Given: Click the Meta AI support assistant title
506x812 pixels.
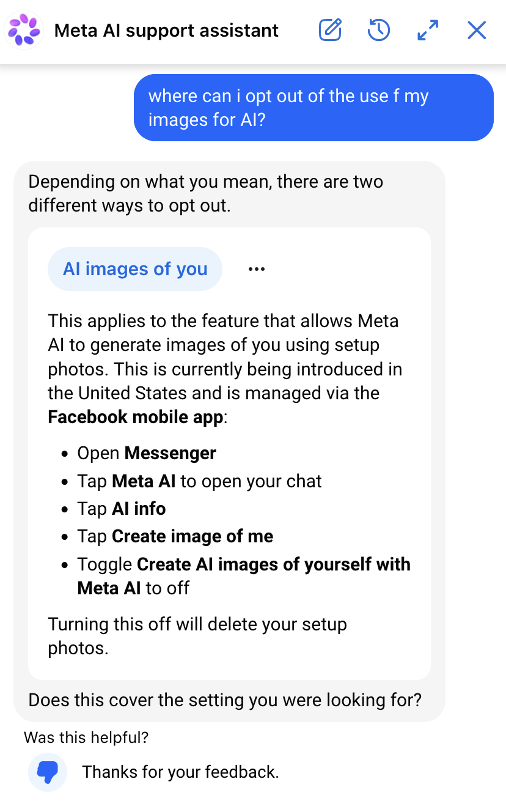Looking at the screenshot, I should click(x=166, y=30).
